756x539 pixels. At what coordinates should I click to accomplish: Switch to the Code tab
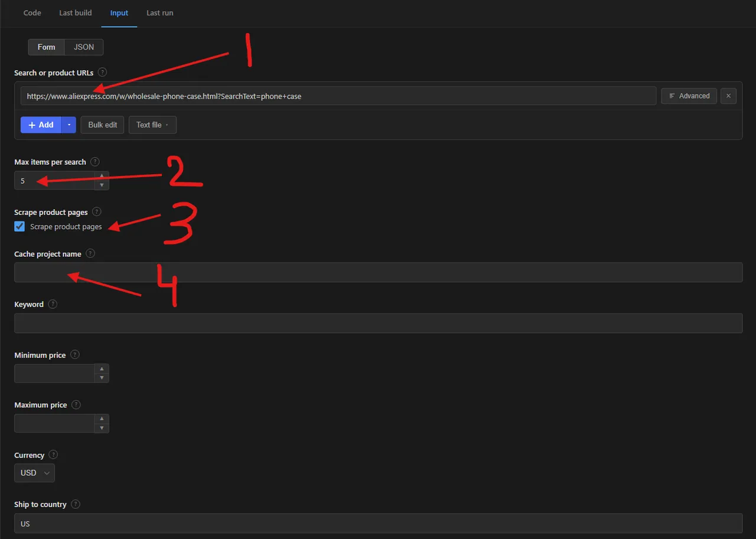(32, 13)
